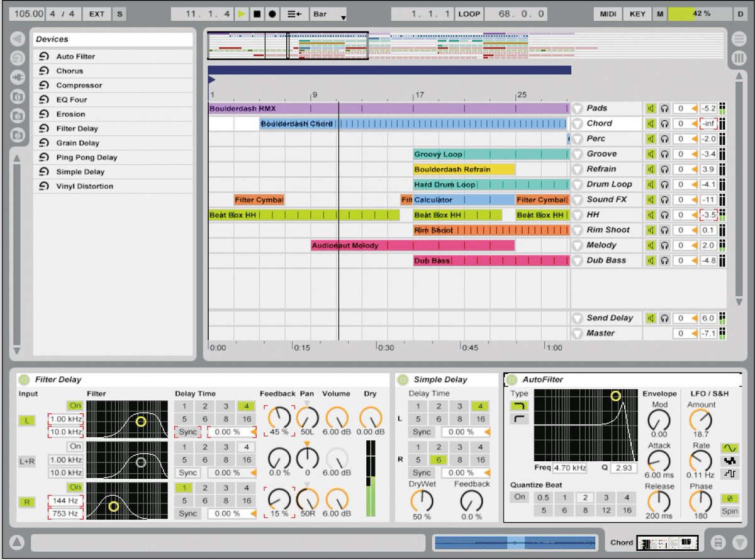
Task: Switch to MIDI map mode
Action: 607,13
